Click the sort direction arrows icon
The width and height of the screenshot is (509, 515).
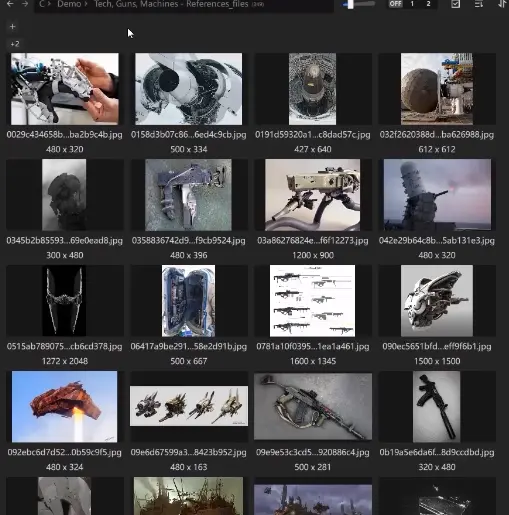pos(502,4)
